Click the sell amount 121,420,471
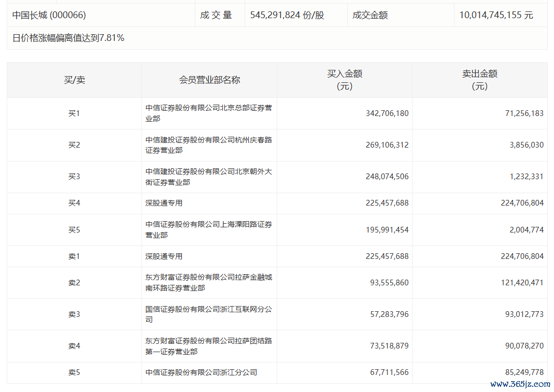 (522, 283)
